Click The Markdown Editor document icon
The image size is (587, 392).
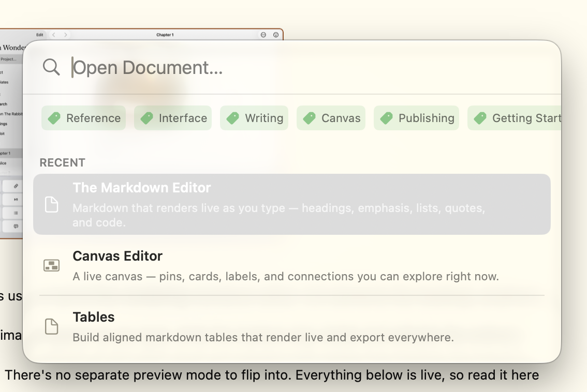pos(51,204)
